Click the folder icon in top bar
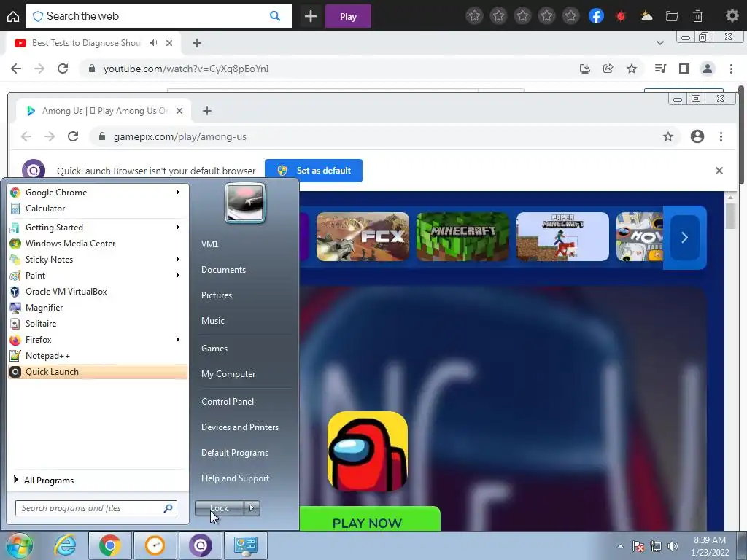This screenshot has width=747, height=560. (672, 16)
